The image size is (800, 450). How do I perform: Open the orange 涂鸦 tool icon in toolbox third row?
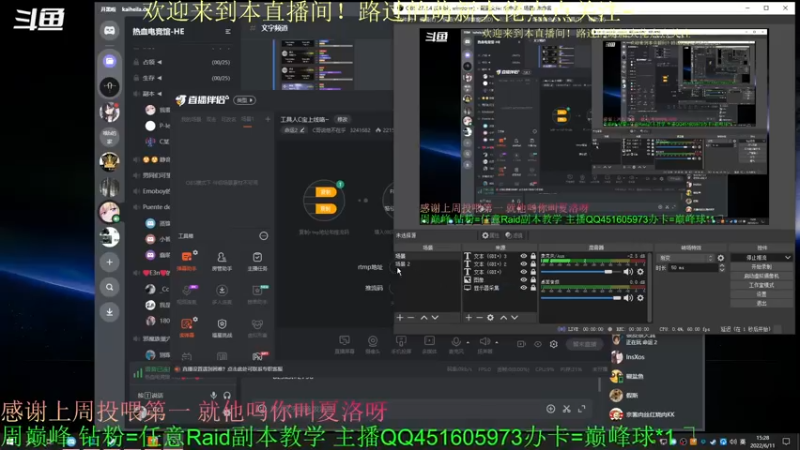(x=187, y=327)
